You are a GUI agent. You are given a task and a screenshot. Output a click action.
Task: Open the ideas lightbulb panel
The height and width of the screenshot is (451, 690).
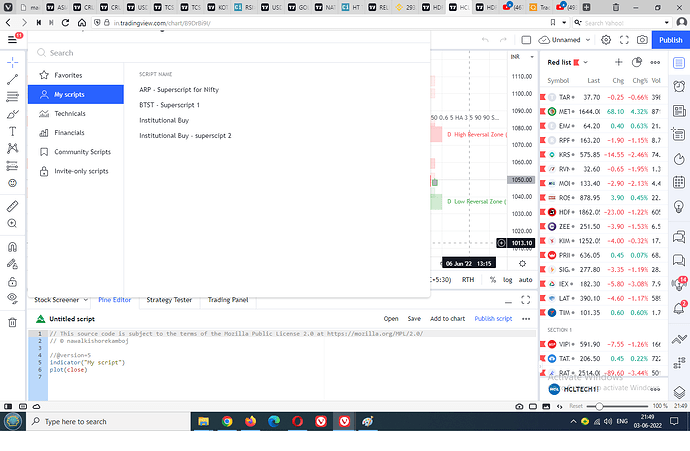click(679, 206)
